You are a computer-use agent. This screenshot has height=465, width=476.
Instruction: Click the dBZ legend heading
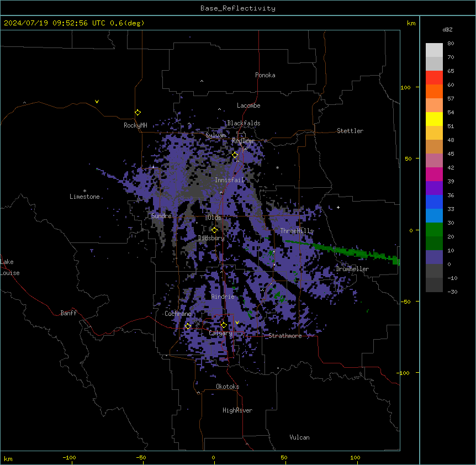[x=447, y=29]
